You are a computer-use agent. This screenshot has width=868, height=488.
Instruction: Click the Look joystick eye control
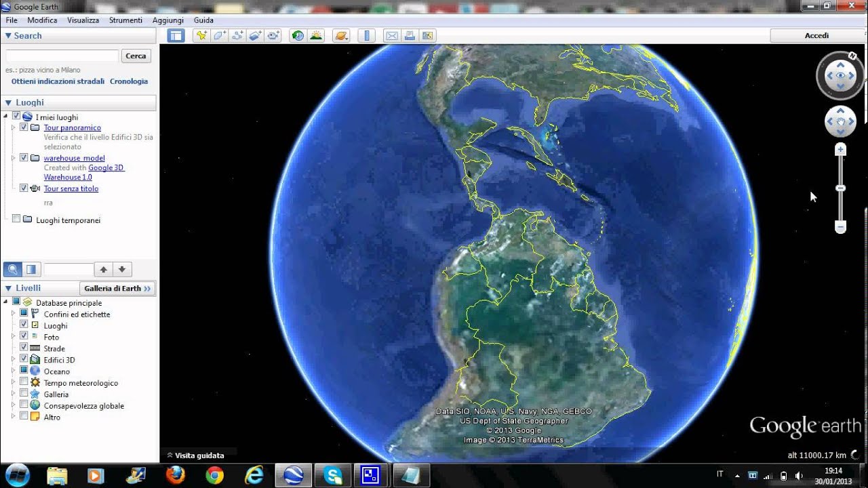click(841, 75)
